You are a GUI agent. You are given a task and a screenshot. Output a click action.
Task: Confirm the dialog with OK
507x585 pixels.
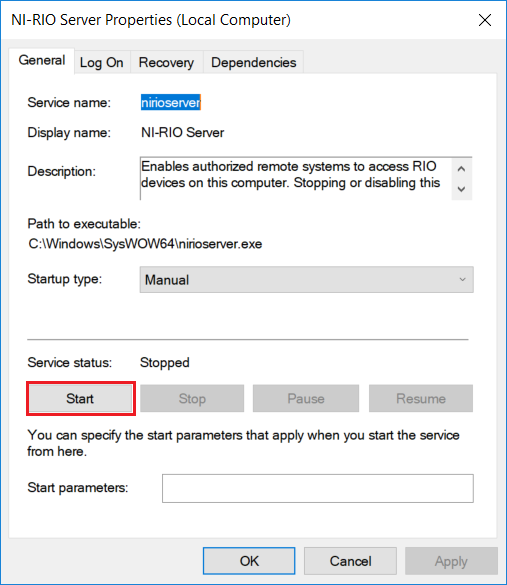point(249,561)
